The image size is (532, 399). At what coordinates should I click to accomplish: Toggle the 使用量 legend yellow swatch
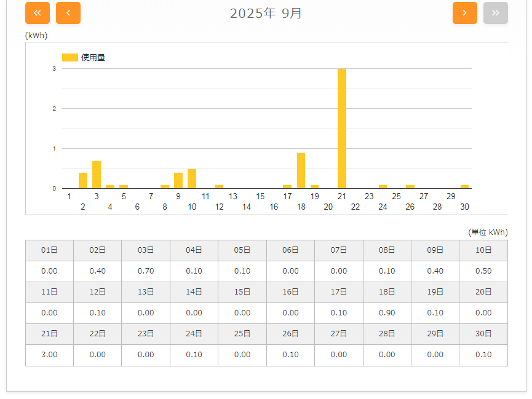70,57
